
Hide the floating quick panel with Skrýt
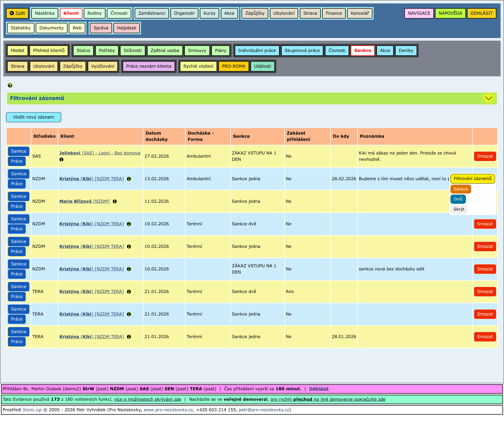(x=459, y=209)
